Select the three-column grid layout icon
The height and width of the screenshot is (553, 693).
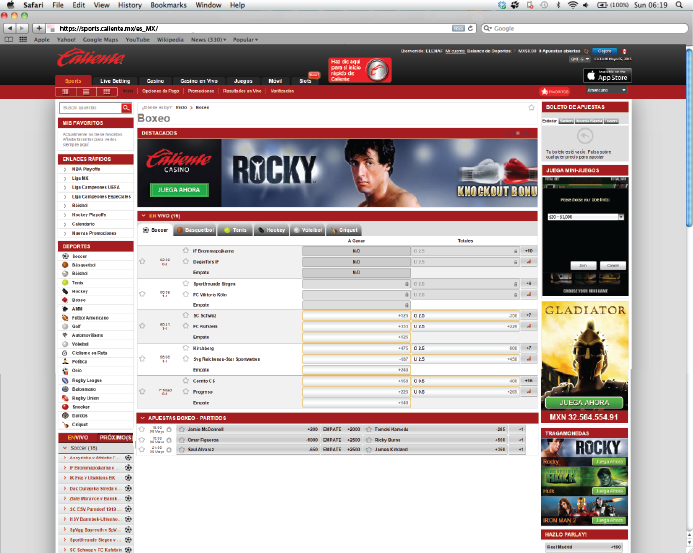click(107, 92)
